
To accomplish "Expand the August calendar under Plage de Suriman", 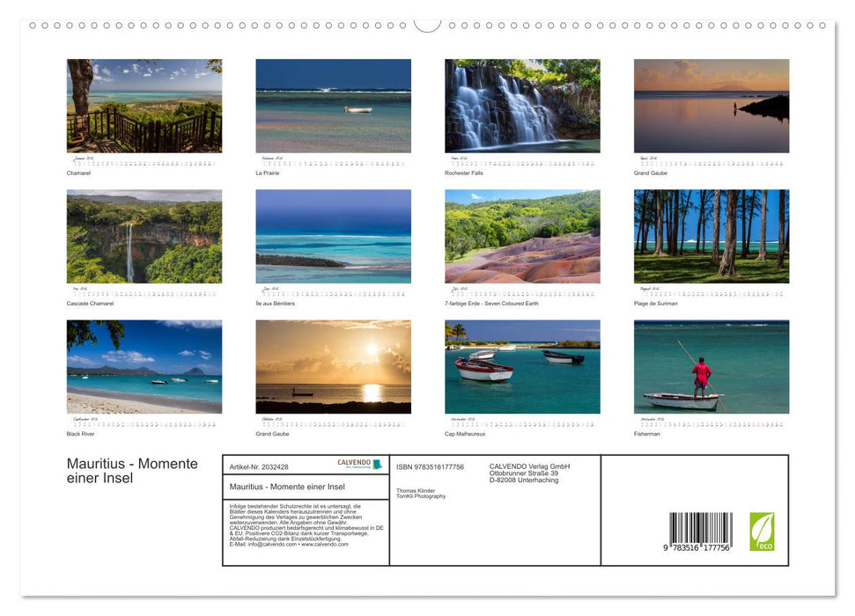I will pos(711,292).
